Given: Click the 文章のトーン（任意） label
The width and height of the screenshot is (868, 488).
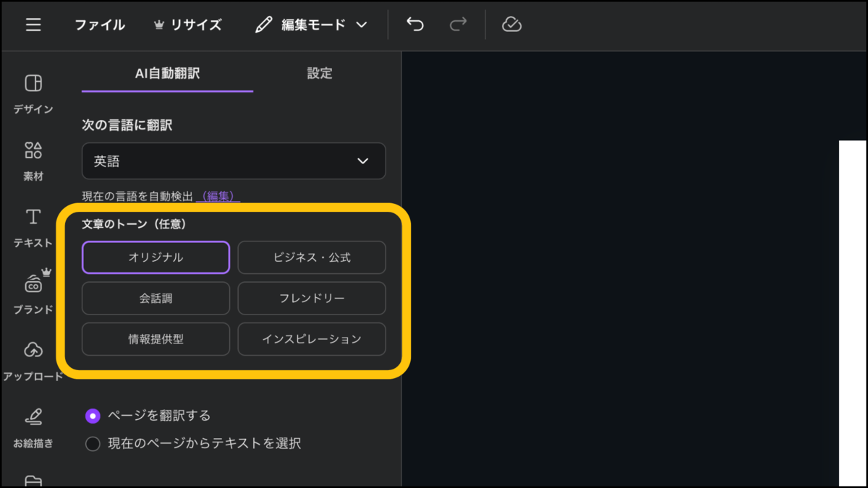Looking at the screenshot, I should pyautogui.click(x=135, y=224).
